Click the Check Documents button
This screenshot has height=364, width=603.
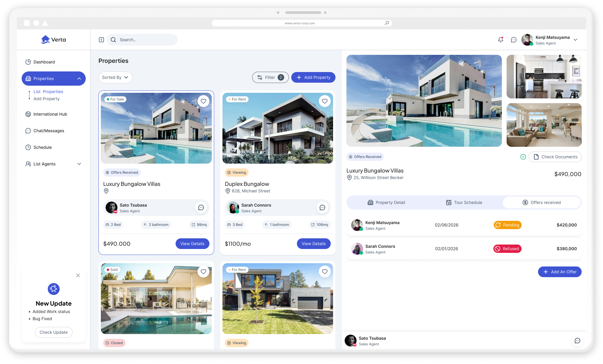[555, 157]
